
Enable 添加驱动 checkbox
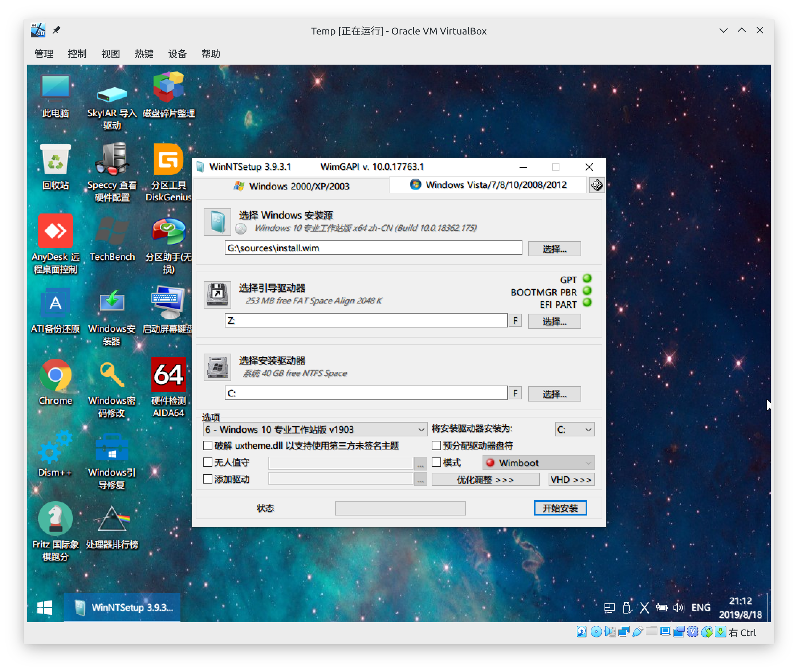(x=208, y=479)
